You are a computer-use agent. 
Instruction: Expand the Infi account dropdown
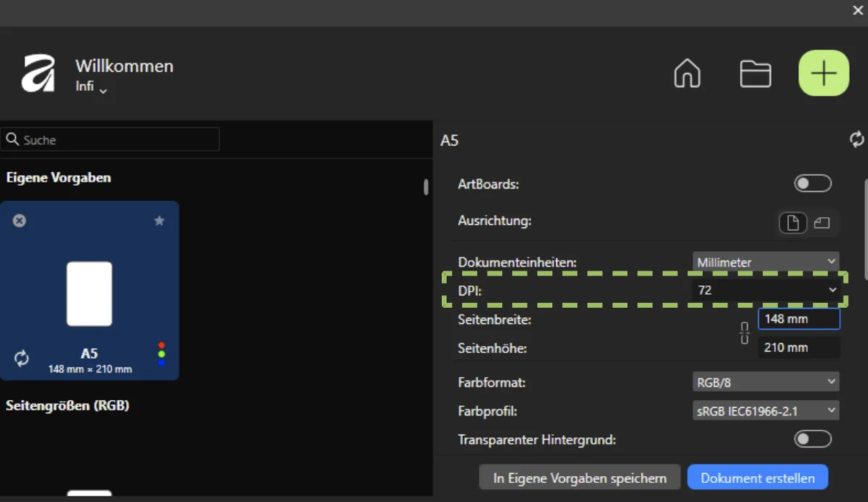click(92, 88)
